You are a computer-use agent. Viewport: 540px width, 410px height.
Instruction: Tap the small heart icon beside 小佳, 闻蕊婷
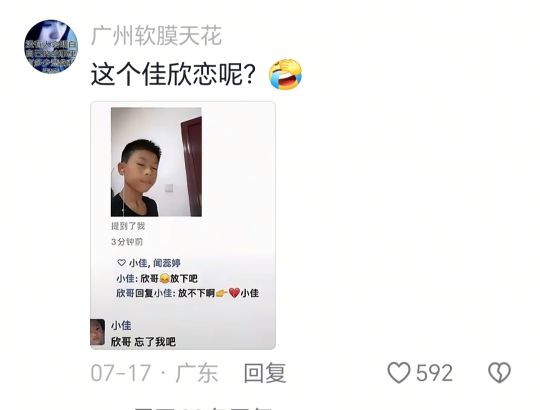pyautogui.click(x=121, y=263)
